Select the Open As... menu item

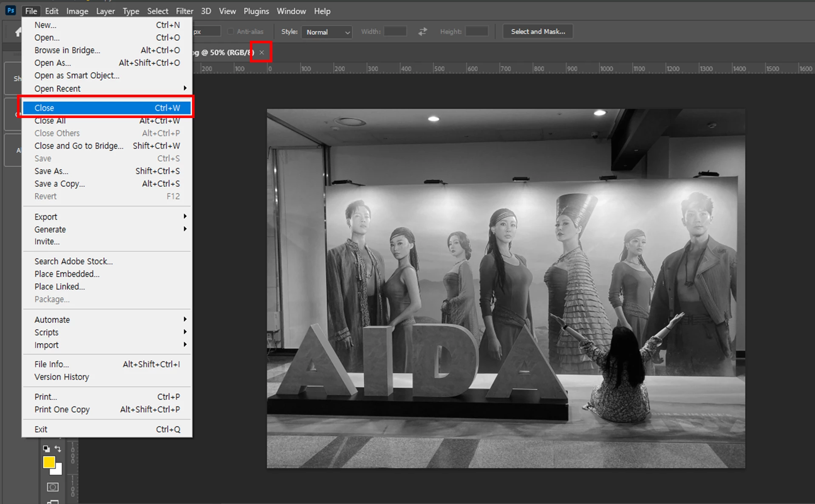pos(107,63)
